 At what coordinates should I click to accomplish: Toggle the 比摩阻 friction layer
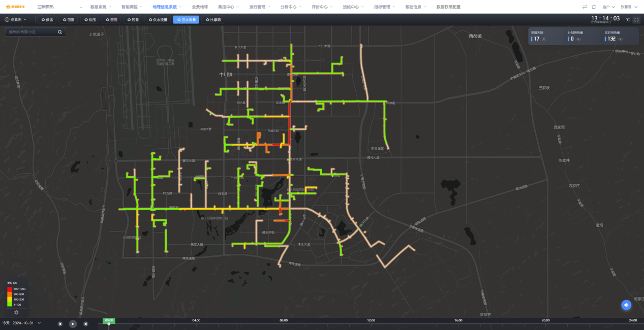(x=213, y=20)
